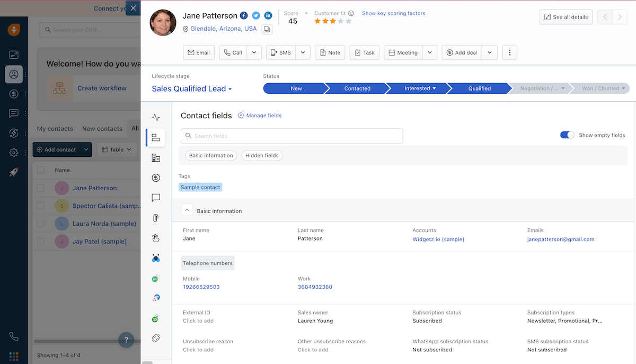Open the activity timeline pulse icon
The height and width of the screenshot is (364, 636).
(x=156, y=118)
